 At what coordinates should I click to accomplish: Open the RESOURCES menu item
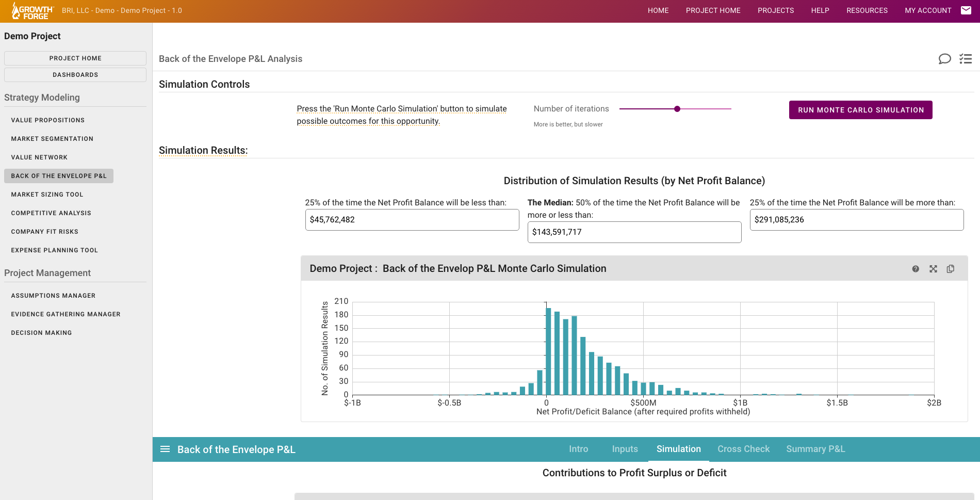point(867,10)
